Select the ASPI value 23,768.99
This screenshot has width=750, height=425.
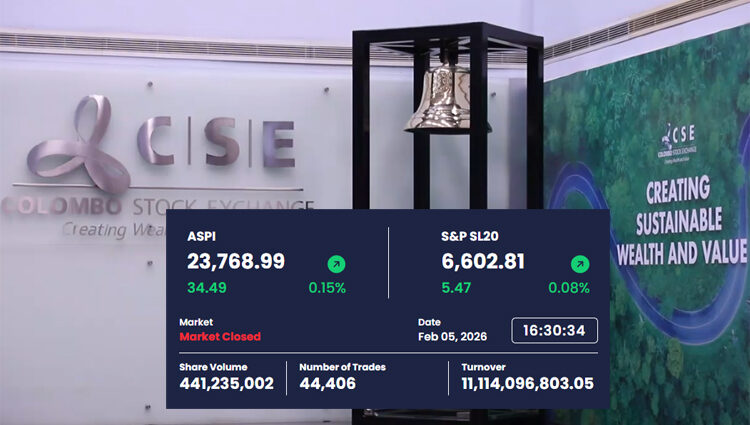(236, 262)
